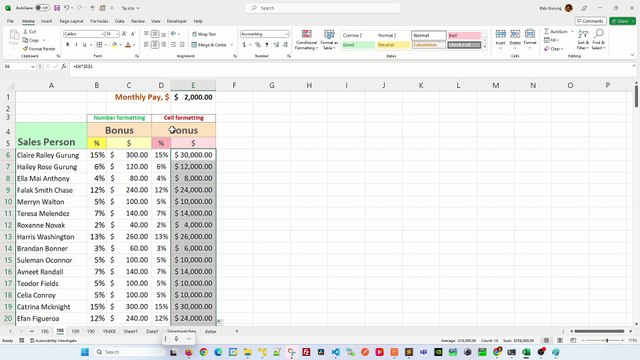Switch to Page Layout view icon
This screenshot has height=360, width=640.
coord(560,340)
